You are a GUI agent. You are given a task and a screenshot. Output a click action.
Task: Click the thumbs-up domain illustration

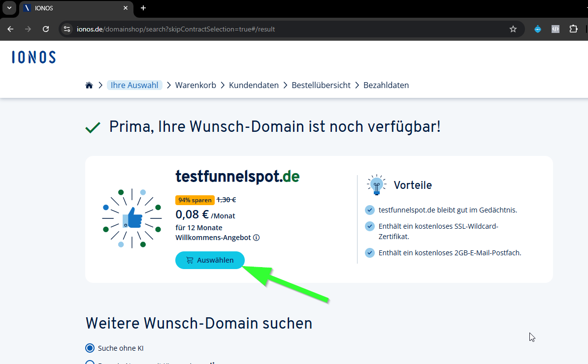click(132, 218)
